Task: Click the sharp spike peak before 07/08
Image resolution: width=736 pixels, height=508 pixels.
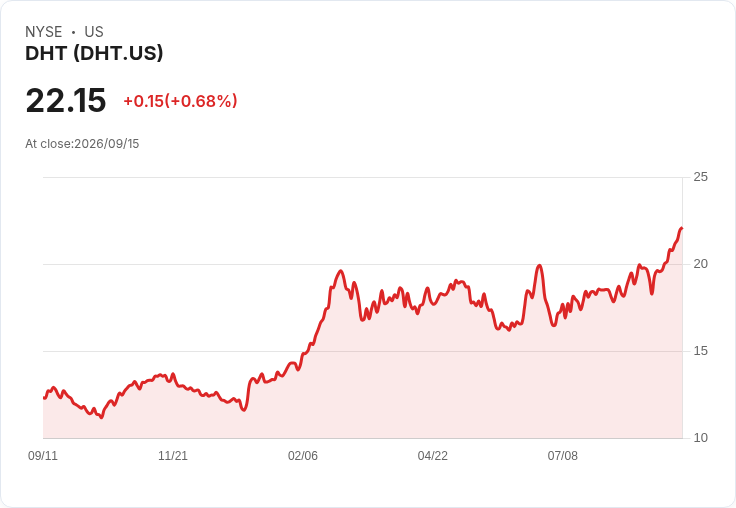Action: tap(540, 266)
